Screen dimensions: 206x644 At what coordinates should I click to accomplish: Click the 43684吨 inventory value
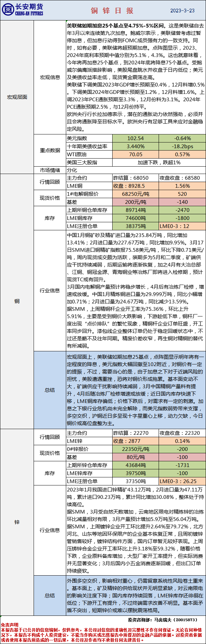pyautogui.click(x=135, y=465)
